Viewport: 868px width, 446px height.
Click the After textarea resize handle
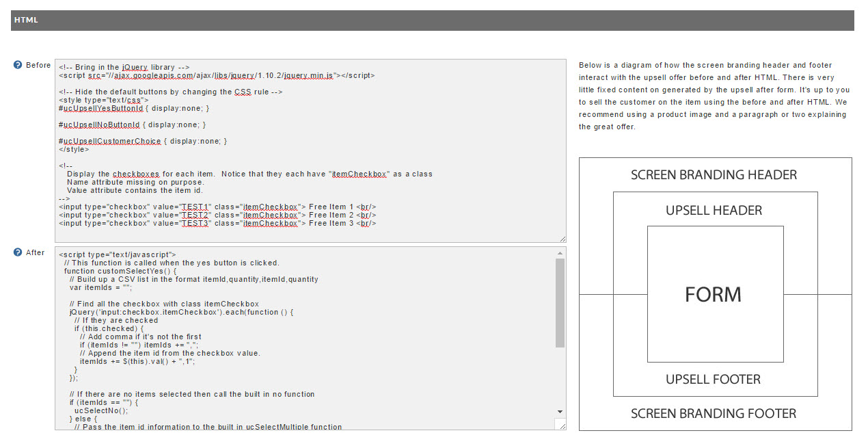point(562,426)
